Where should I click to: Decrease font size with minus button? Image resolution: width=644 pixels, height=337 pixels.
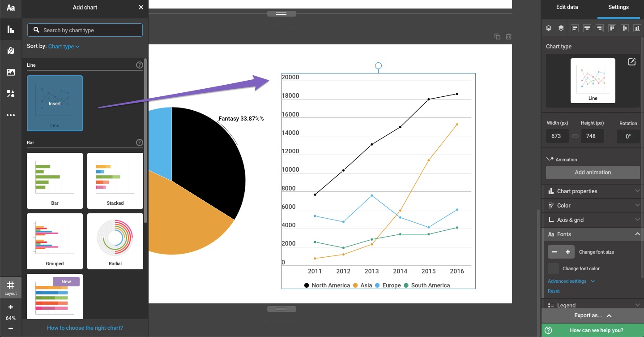coord(554,252)
